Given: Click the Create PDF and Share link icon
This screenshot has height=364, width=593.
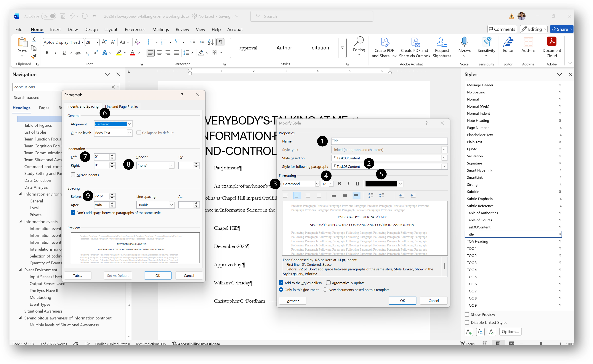Looking at the screenshot, I should (384, 47).
